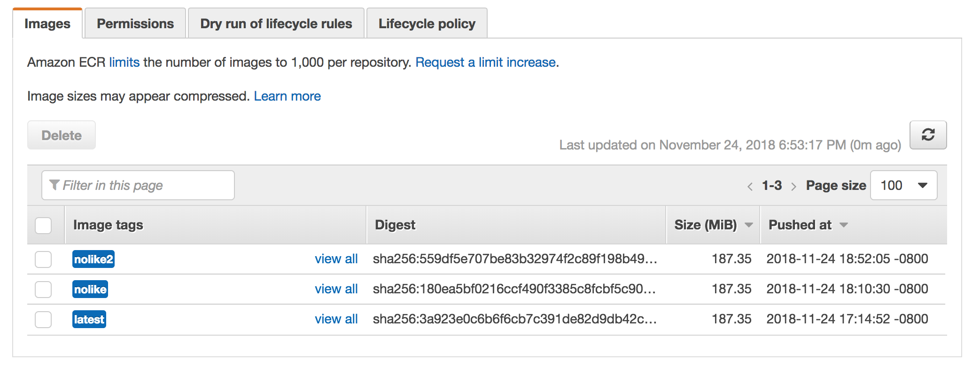Toggle the select-all header checkbox
980x377 pixels.
click(x=43, y=225)
